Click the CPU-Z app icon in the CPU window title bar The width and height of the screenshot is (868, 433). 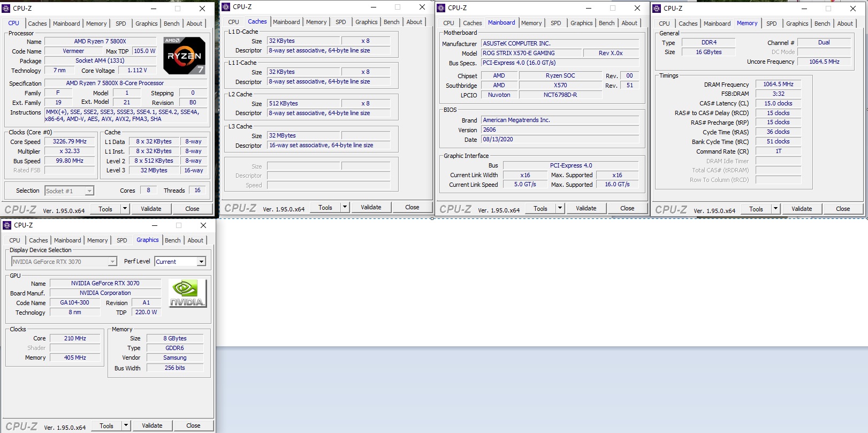(x=6, y=9)
